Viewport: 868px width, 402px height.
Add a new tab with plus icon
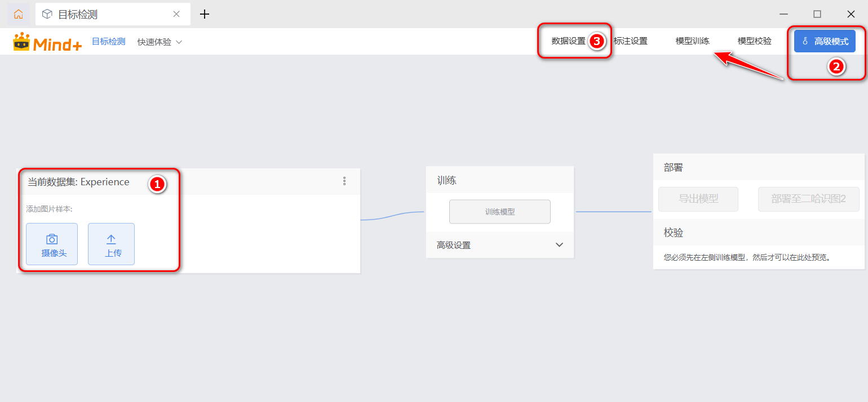[205, 14]
